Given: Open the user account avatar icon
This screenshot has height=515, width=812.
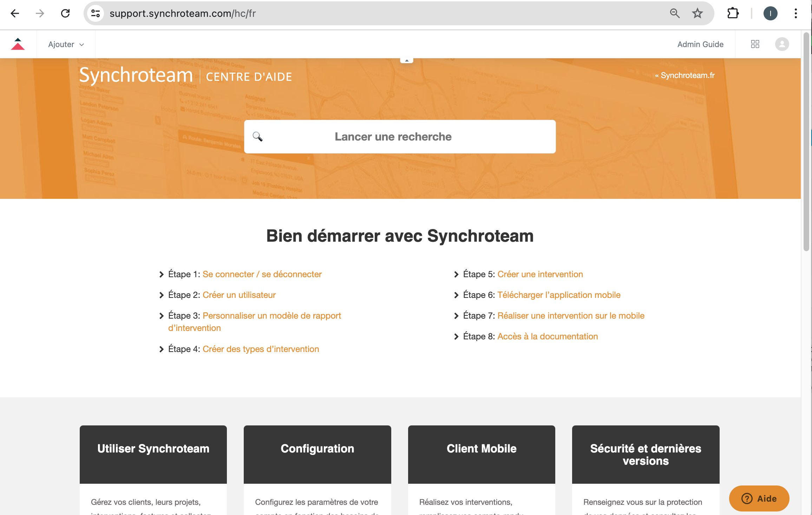Looking at the screenshot, I should coord(782,44).
